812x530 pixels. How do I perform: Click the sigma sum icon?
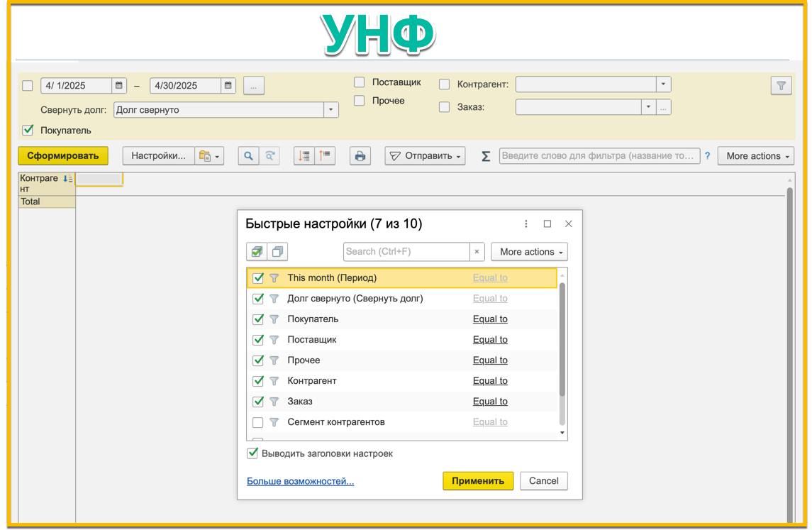pos(486,156)
